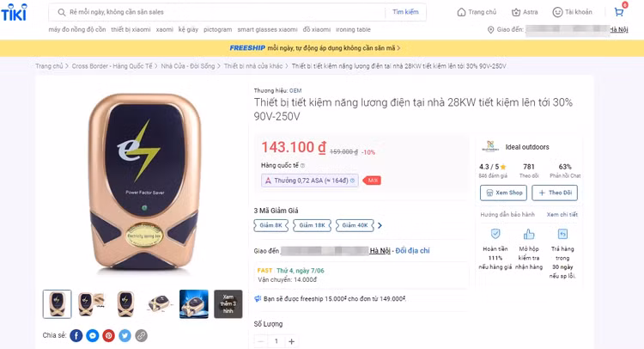Increase quantity with plus button
The width and height of the screenshot is (644, 349).
pyautogui.click(x=292, y=341)
